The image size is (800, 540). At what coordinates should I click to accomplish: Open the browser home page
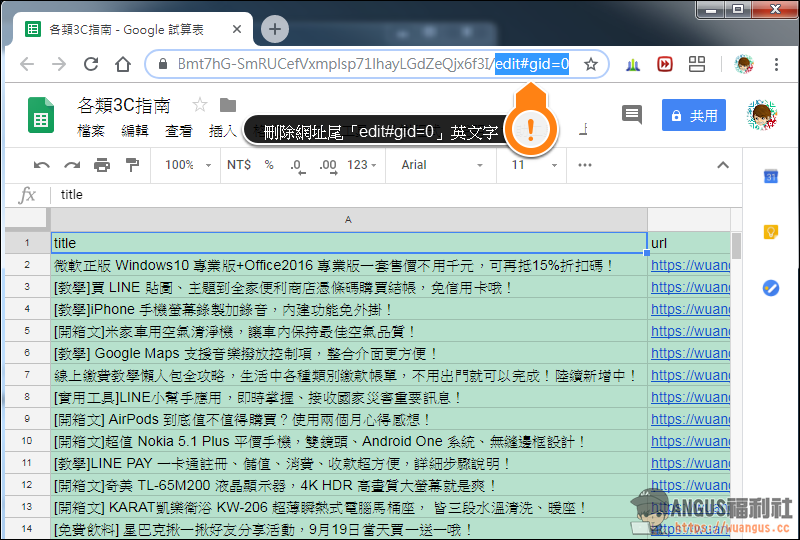[x=123, y=64]
